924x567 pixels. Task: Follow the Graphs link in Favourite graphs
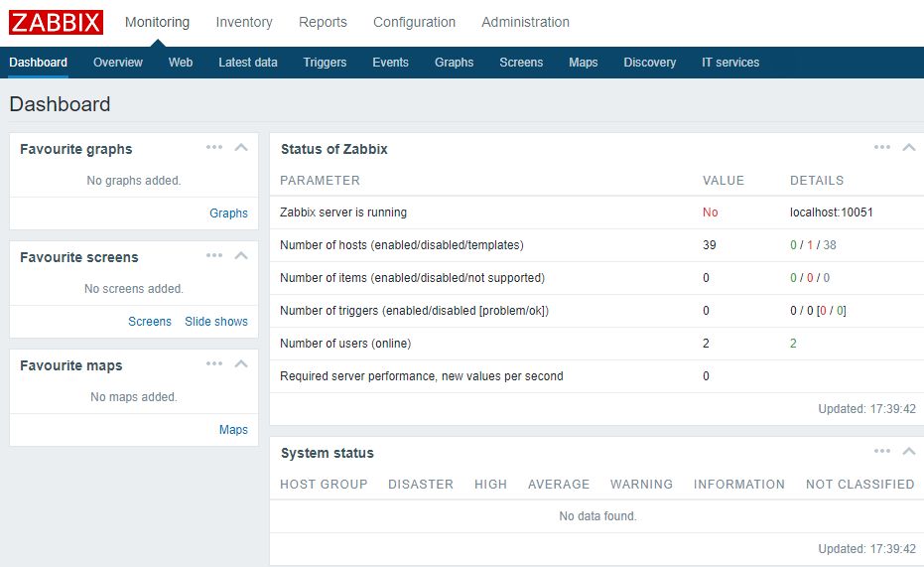coord(228,213)
